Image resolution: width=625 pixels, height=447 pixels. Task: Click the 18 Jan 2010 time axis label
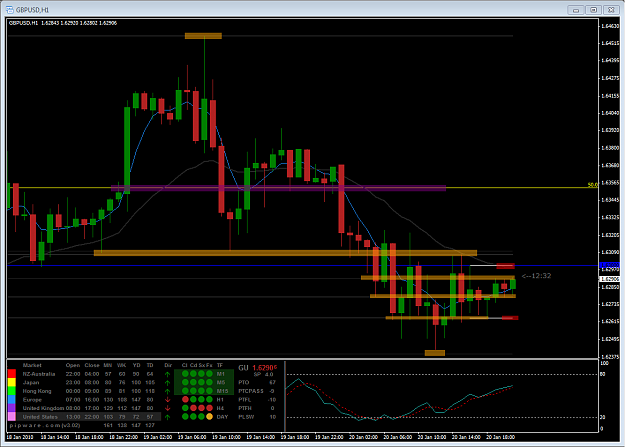coord(20,437)
